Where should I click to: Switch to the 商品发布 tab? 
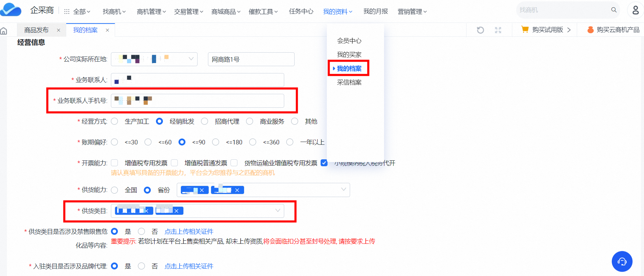coord(36,30)
